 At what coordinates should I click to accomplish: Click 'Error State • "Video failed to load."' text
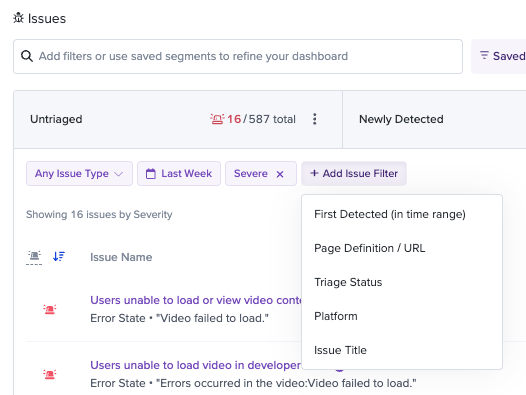179,318
